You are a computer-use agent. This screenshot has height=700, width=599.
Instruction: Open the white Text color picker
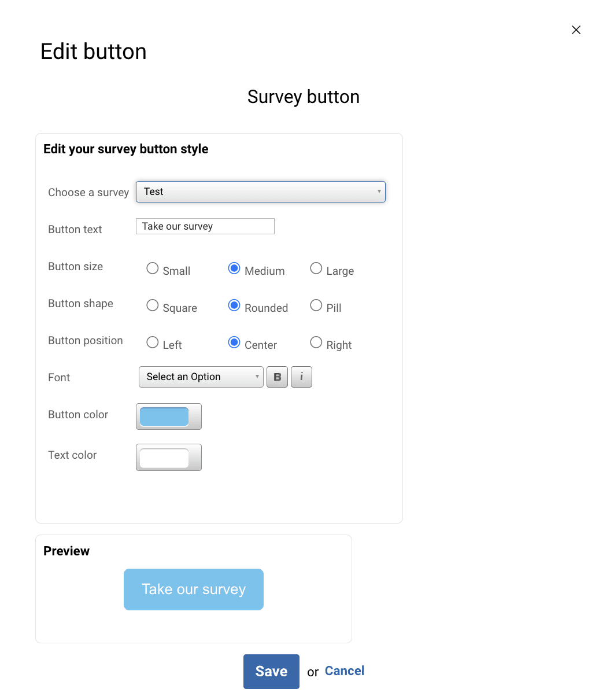pos(168,458)
